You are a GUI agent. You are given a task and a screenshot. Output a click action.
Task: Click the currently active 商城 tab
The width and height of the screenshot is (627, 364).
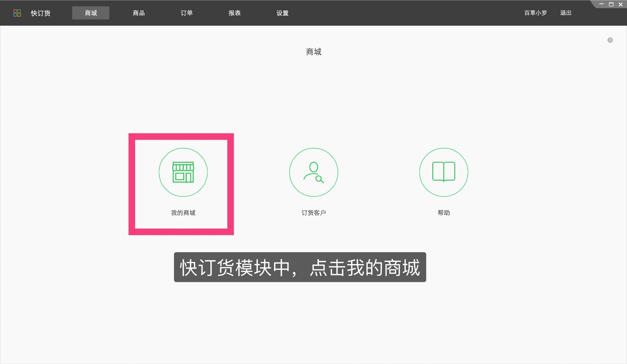[91, 13]
